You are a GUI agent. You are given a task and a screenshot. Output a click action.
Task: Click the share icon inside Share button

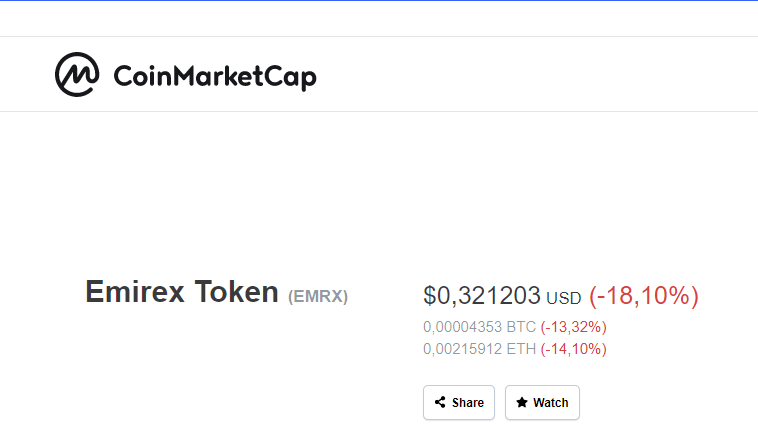coord(440,403)
